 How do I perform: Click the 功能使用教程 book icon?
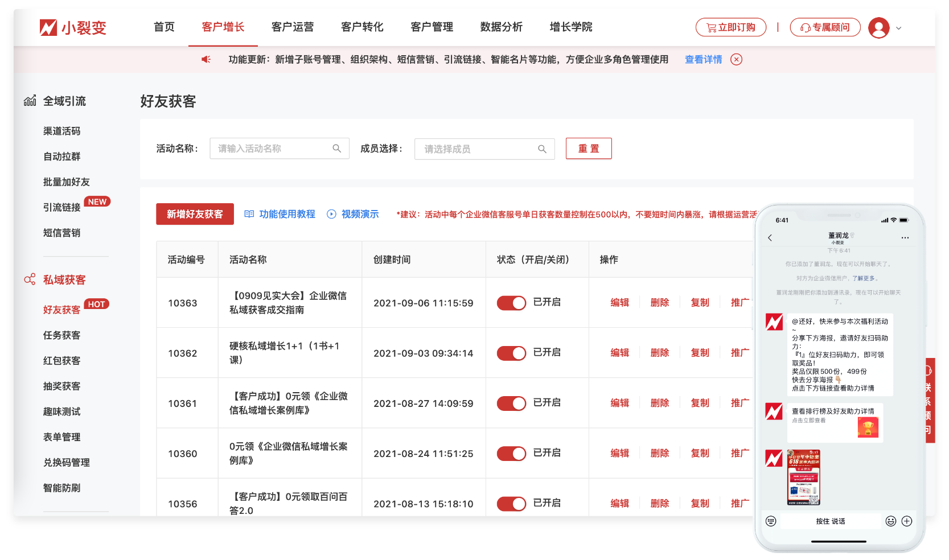coord(249,214)
